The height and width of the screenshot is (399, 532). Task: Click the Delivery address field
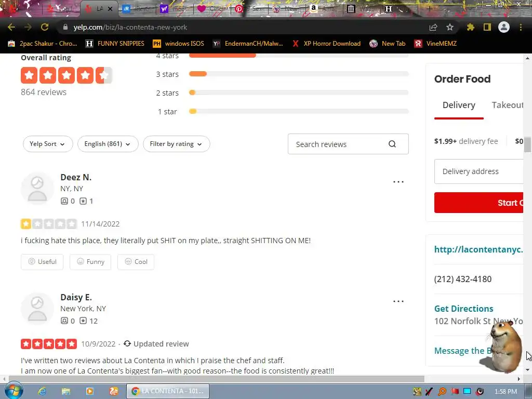click(x=478, y=171)
